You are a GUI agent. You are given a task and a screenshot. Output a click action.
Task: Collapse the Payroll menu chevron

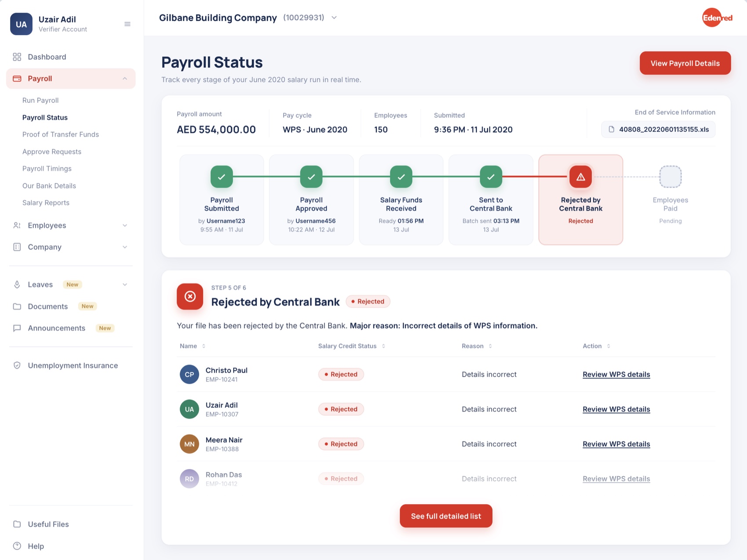[x=125, y=79]
